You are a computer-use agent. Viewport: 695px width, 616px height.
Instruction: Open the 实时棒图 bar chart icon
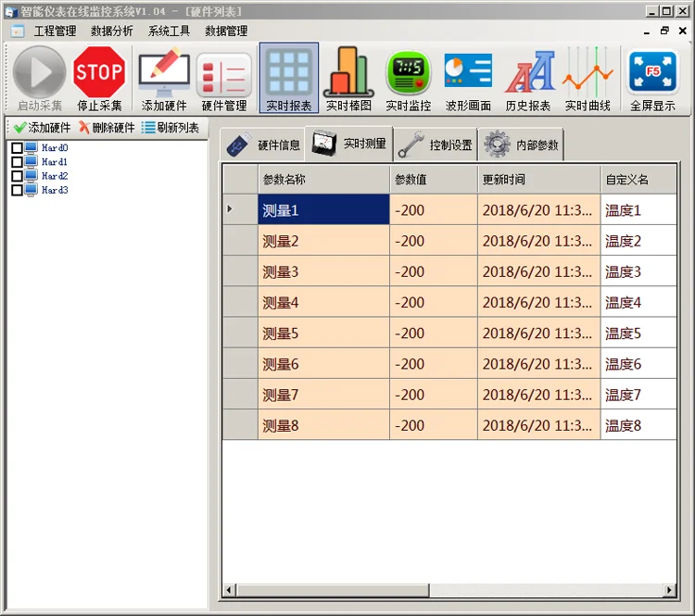pos(348,72)
